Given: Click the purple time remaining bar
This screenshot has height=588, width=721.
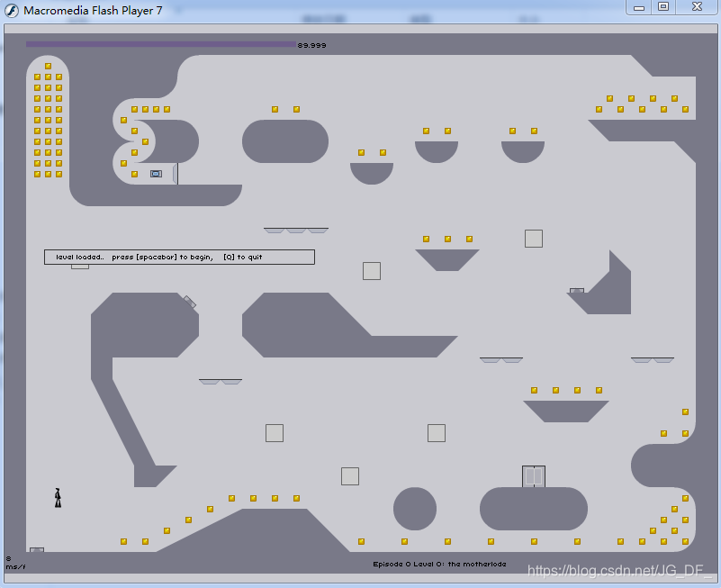Looking at the screenshot, I should (161, 44).
